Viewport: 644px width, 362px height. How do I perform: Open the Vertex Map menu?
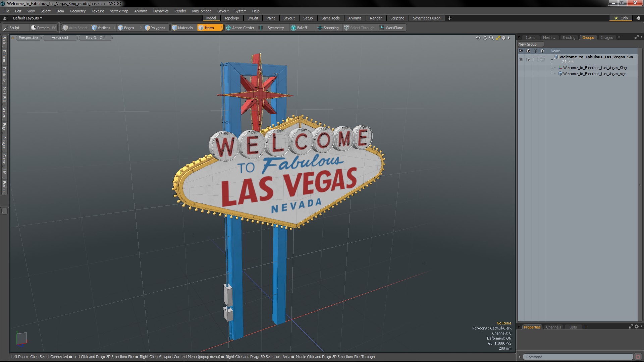click(x=119, y=11)
